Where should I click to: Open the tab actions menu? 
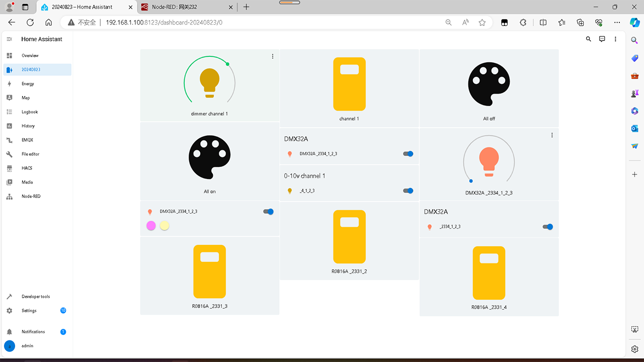[25, 7]
